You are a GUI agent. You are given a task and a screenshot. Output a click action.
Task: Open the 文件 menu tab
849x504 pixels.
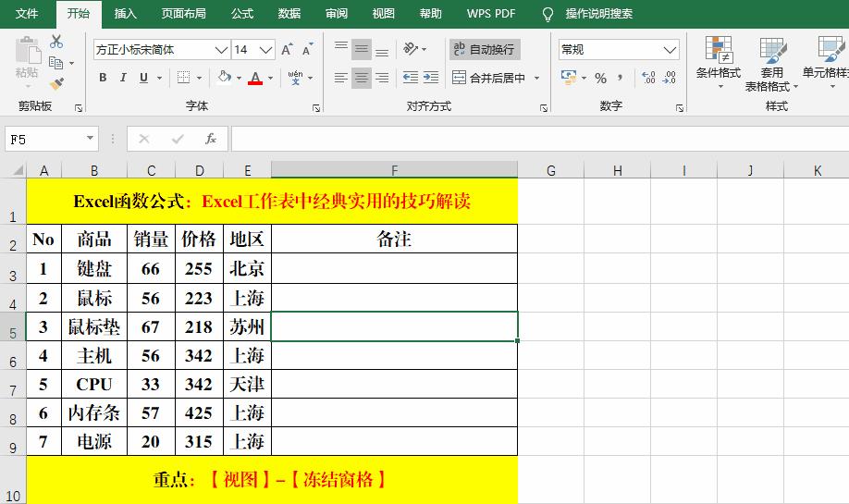27,14
